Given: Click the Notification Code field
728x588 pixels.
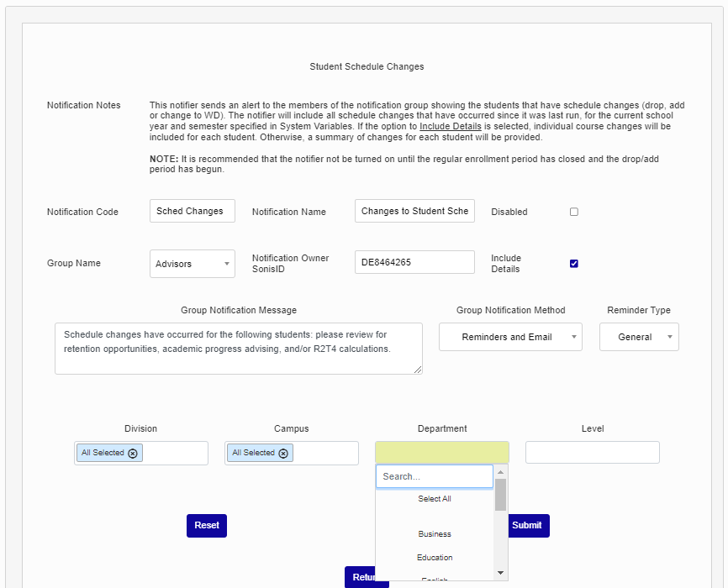Looking at the screenshot, I should 193,212.
